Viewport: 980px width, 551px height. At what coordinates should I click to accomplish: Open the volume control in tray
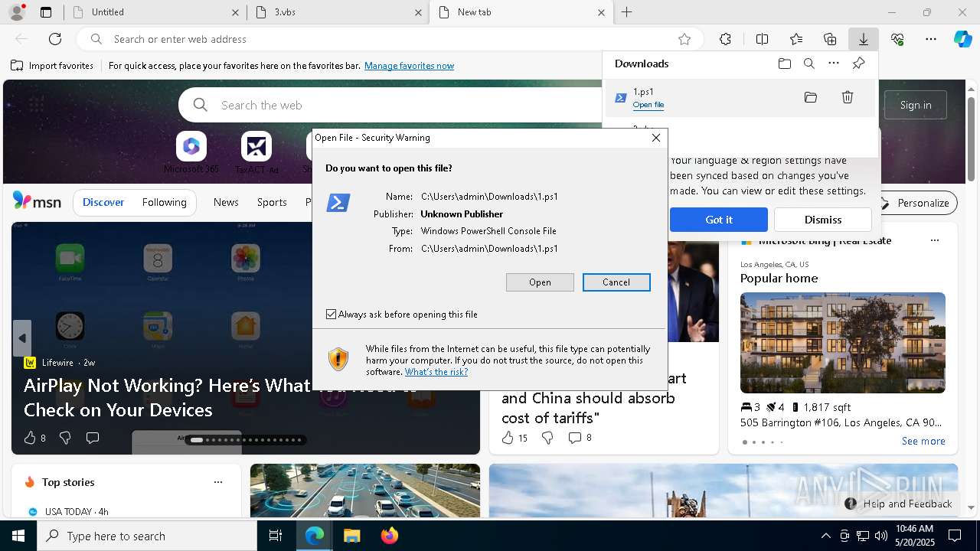[x=881, y=536]
